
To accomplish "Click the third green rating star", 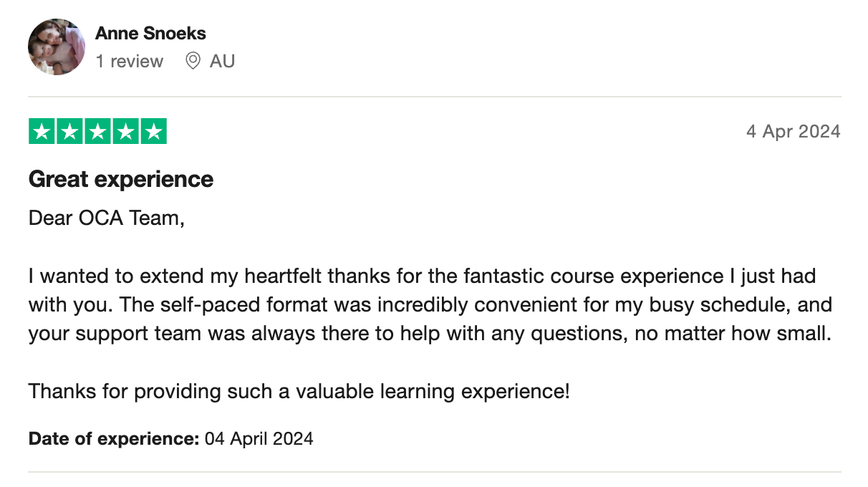I will [x=97, y=132].
